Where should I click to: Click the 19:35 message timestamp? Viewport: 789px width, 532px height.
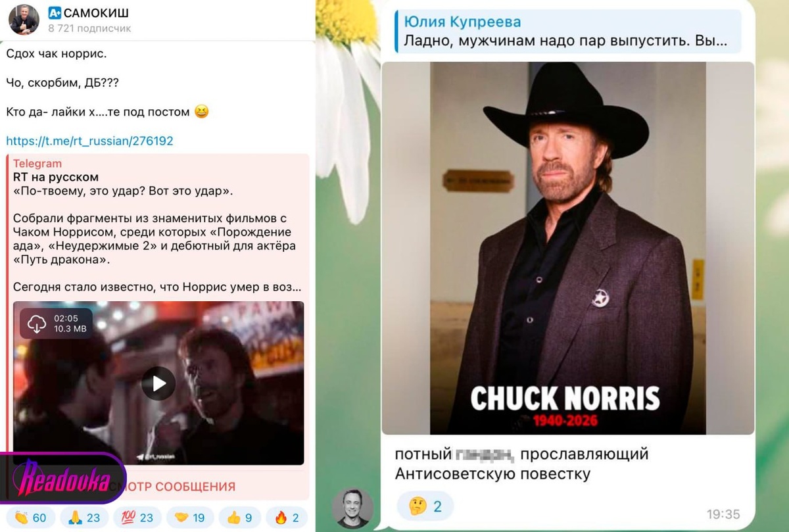[x=723, y=514]
